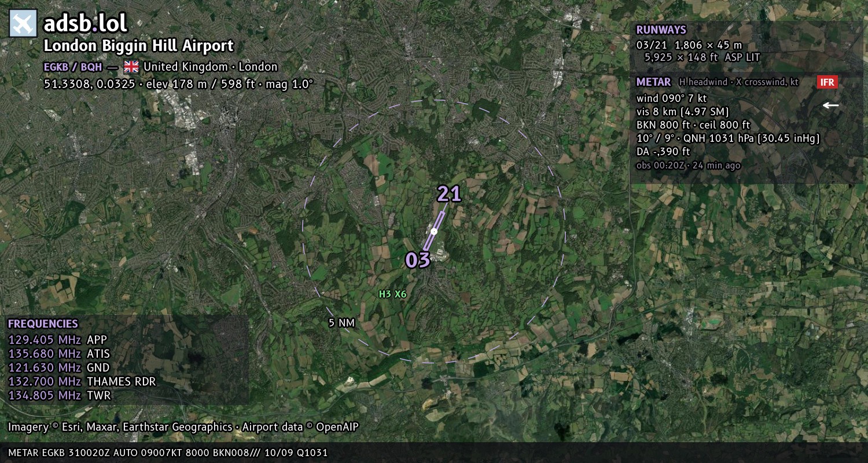
Task: Click the obs 00:20Z observation time
Action: coord(688,166)
